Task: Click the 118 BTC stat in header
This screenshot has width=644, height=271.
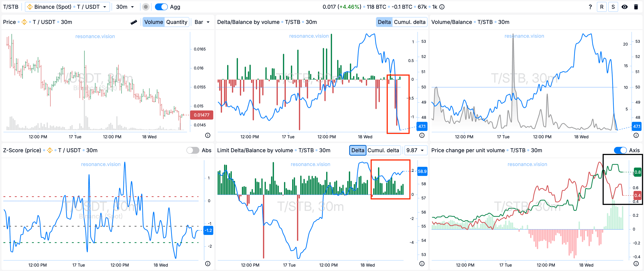Action: pos(376,7)
